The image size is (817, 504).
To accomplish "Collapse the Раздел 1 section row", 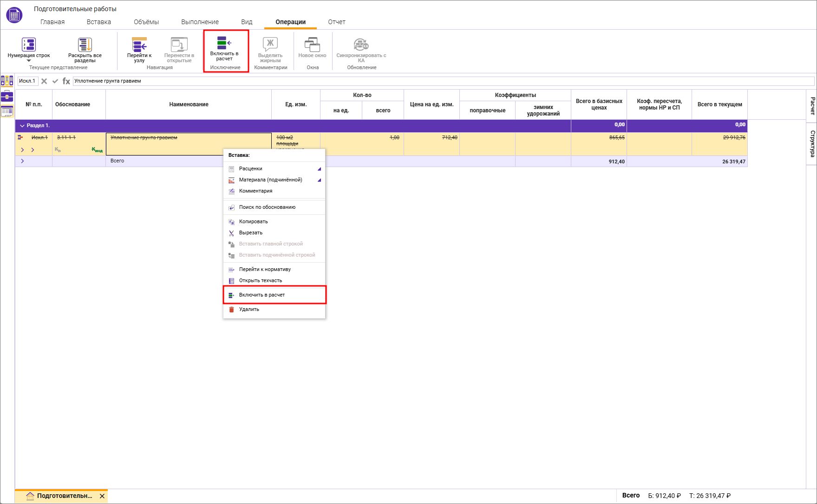I will pos(22,126).
